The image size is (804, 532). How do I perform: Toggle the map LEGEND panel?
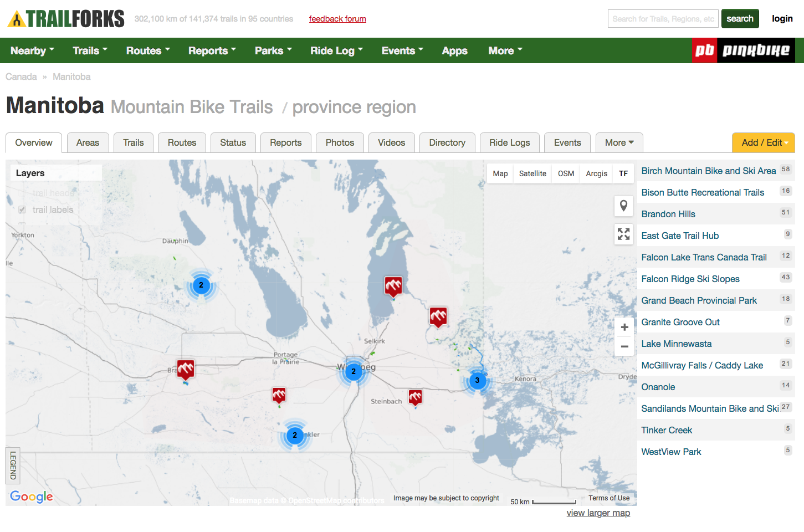click(x=13, y=465)
